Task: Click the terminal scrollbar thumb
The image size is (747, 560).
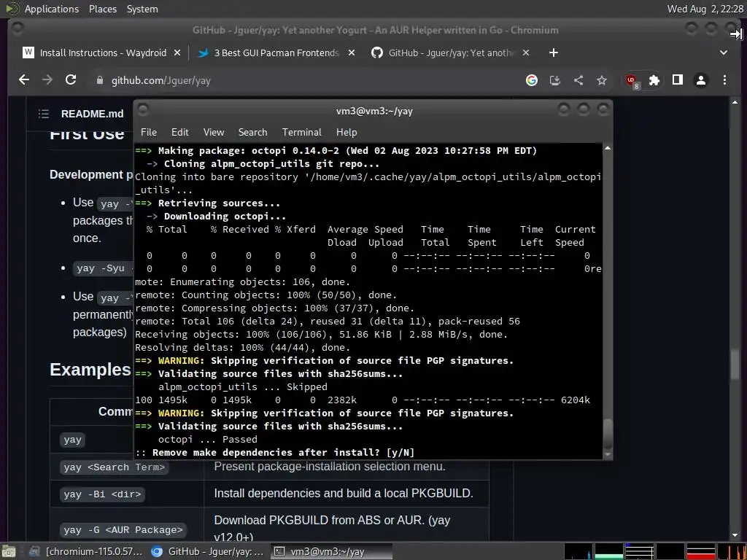Action: point(608,432)
